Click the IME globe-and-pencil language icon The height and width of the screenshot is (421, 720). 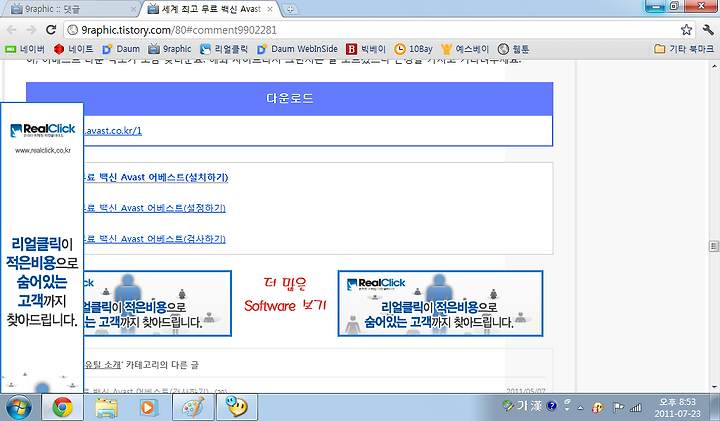pyautogui.click(x=508, y=405)
